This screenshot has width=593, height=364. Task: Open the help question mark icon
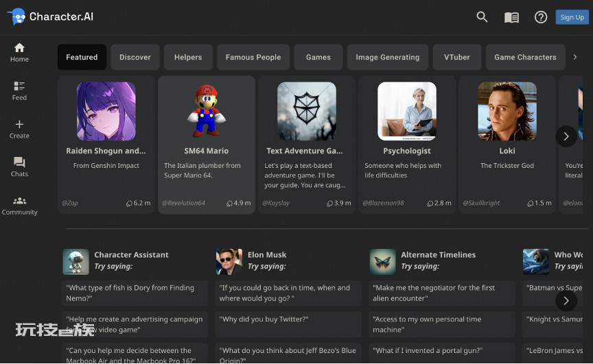(x=541, y=17)
